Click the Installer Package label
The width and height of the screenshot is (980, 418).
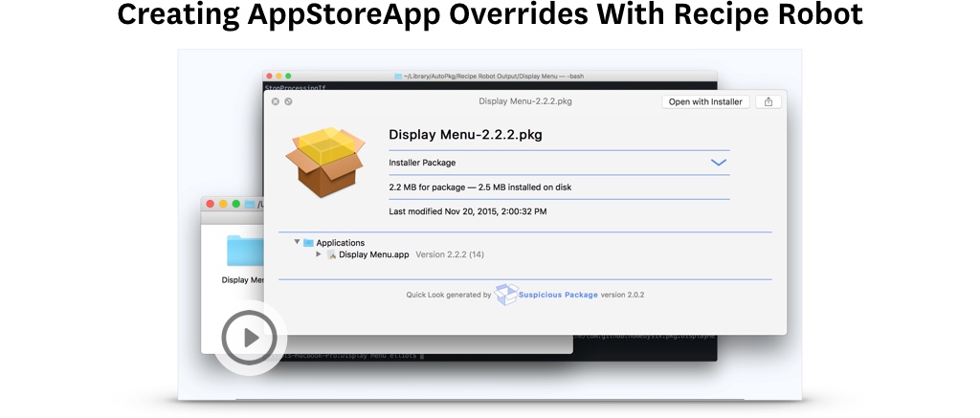tap(422, 163)
